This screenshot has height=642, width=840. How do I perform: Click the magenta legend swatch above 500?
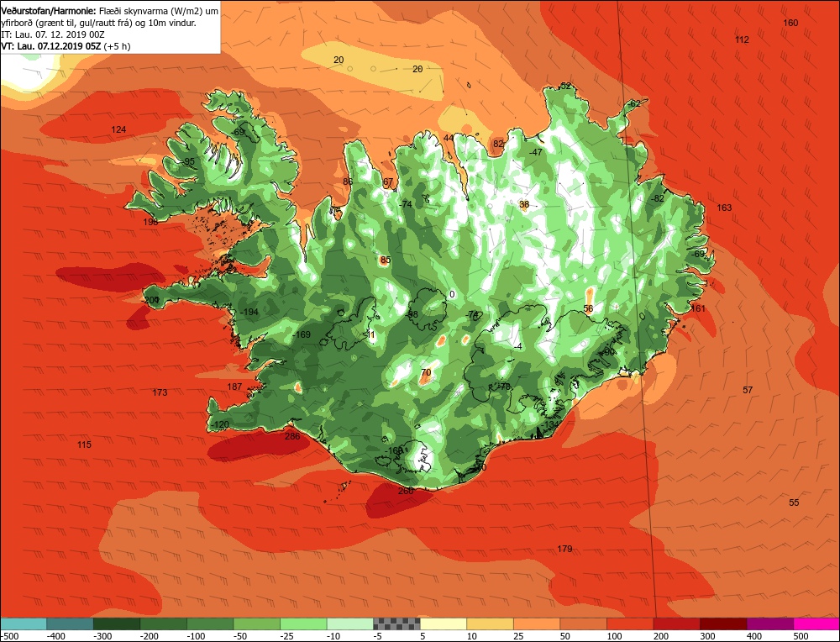coord(817,624)
